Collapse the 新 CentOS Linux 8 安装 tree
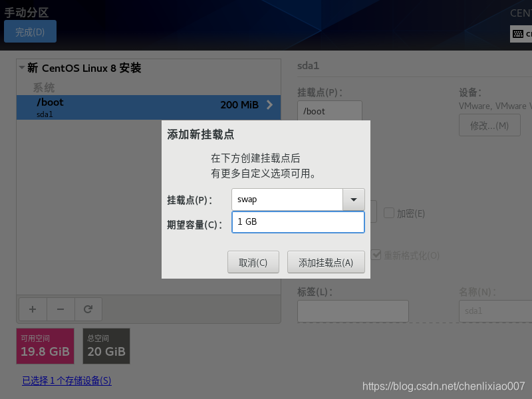The height and width of the screenshot is (399, 532). tap(21, 68)
